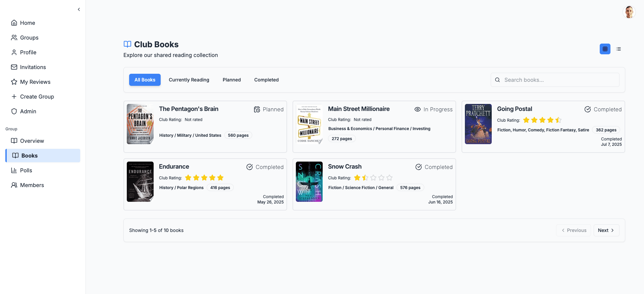The image size is (644, 294).
Task: Select the Planned filter tab
Action: (232, 80)
